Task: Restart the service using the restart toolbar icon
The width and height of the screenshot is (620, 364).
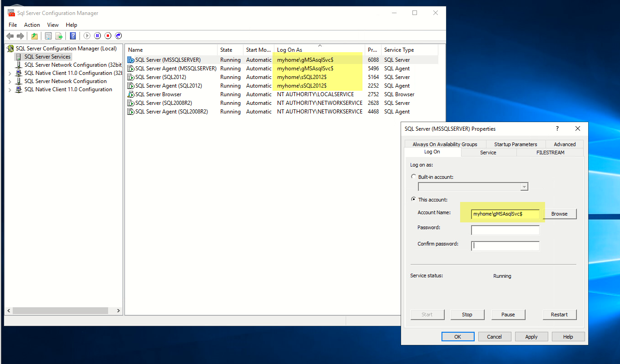Action: tap(119, 35)
